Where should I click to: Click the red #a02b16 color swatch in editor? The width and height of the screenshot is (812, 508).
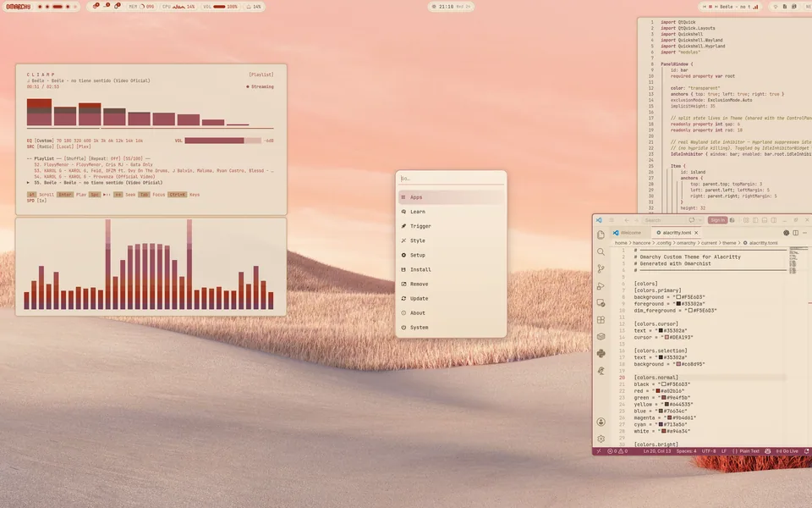click(x=658, y=391)
